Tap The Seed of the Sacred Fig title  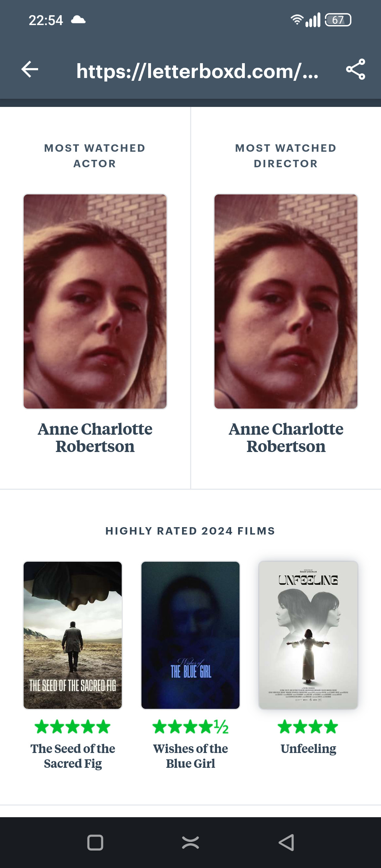(73, 756)
